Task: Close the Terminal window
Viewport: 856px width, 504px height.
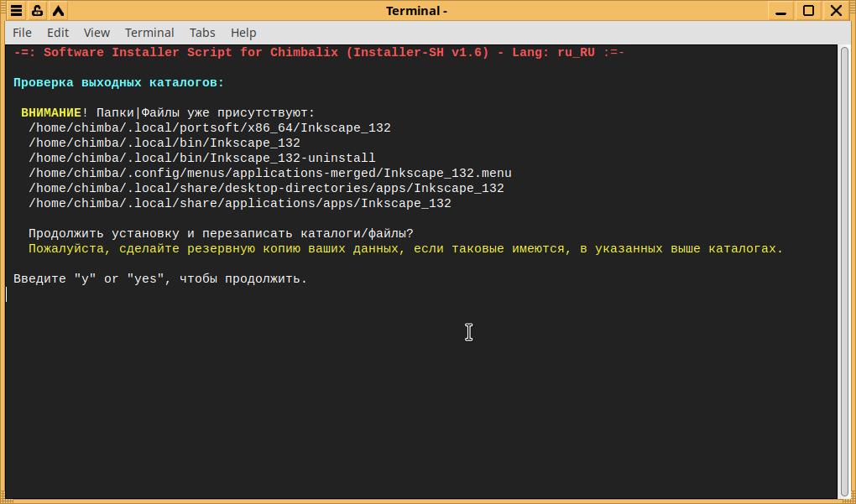Action: pos(836,10)
